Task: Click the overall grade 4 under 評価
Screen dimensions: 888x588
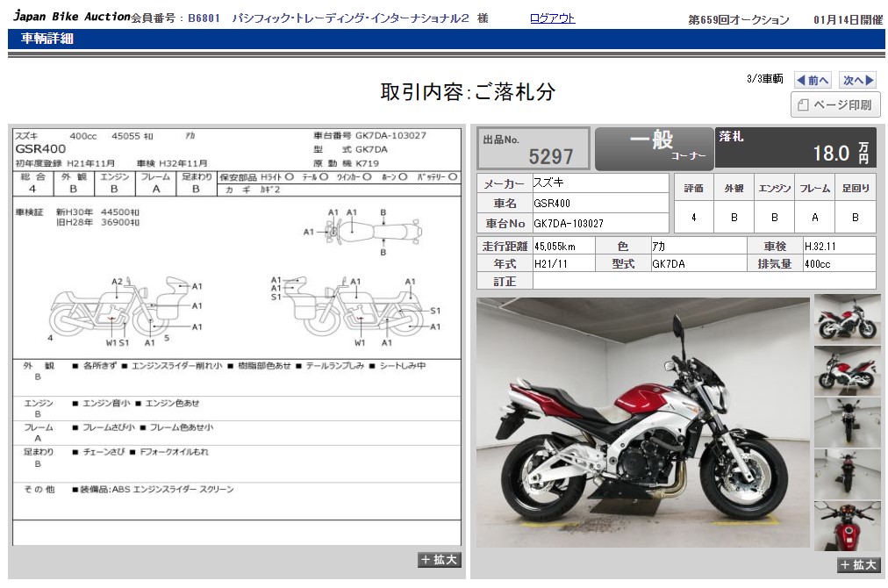Action: 693,217
